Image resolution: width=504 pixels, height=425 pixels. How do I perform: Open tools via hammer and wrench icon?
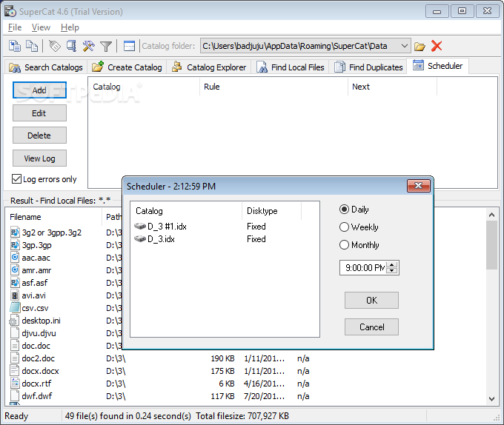[x=88, y=46]
